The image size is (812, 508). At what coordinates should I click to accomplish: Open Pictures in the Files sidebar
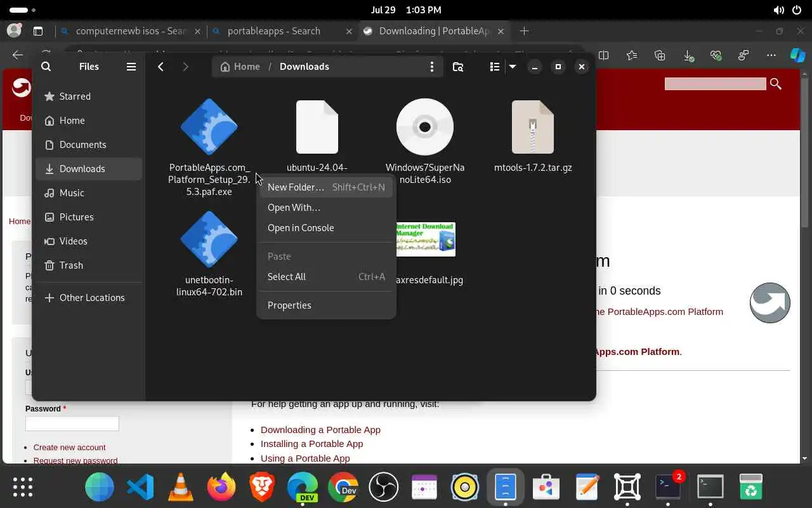click(89, 217)
